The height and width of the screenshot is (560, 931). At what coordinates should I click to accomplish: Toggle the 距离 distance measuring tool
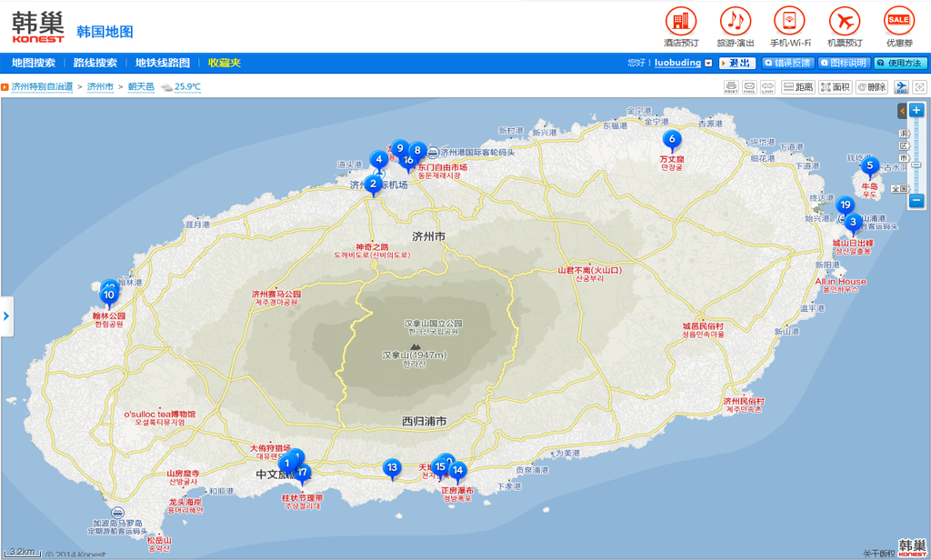click(x=798, y=87)
